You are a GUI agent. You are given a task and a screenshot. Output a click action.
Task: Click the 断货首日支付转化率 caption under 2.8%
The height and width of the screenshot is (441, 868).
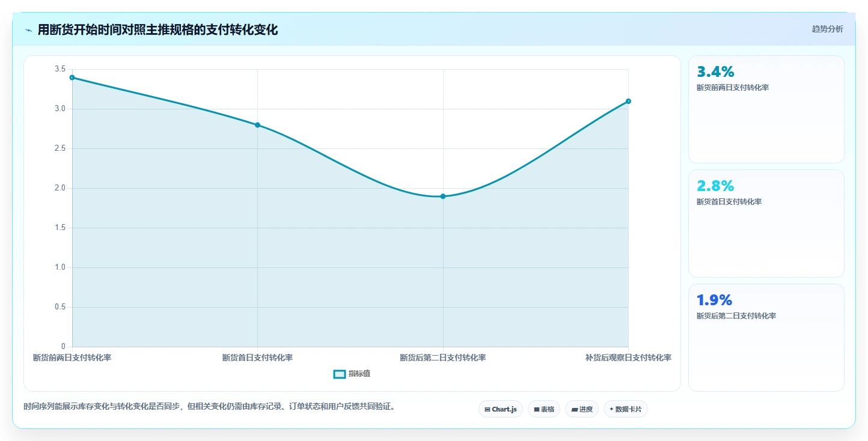point(729,202)
